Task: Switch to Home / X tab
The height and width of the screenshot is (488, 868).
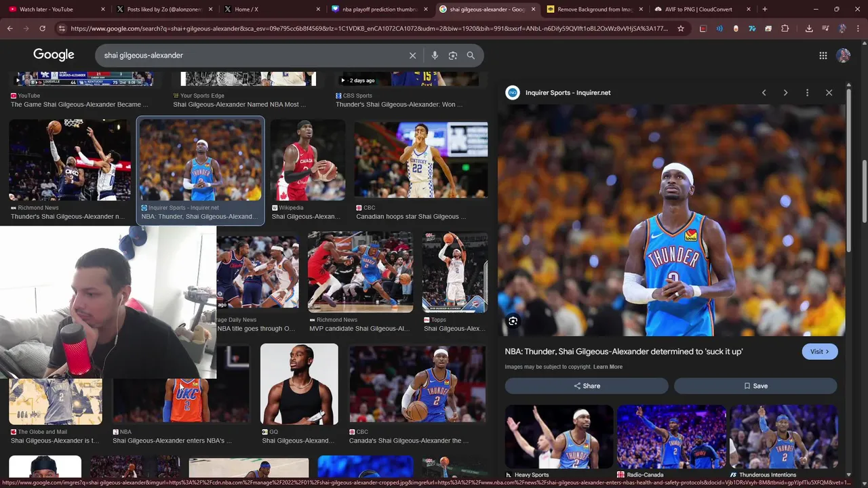Action: click(271, 9)
